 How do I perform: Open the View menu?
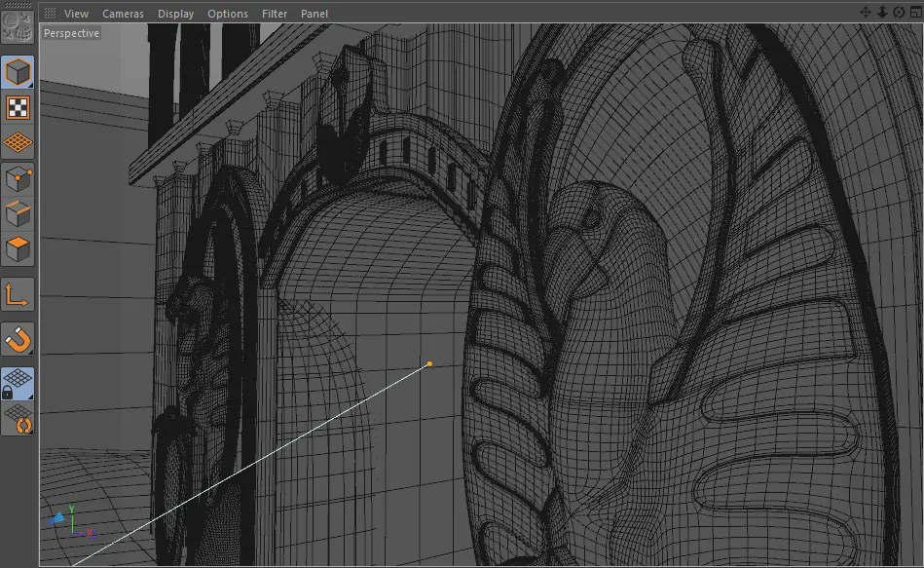pos(76,13)
